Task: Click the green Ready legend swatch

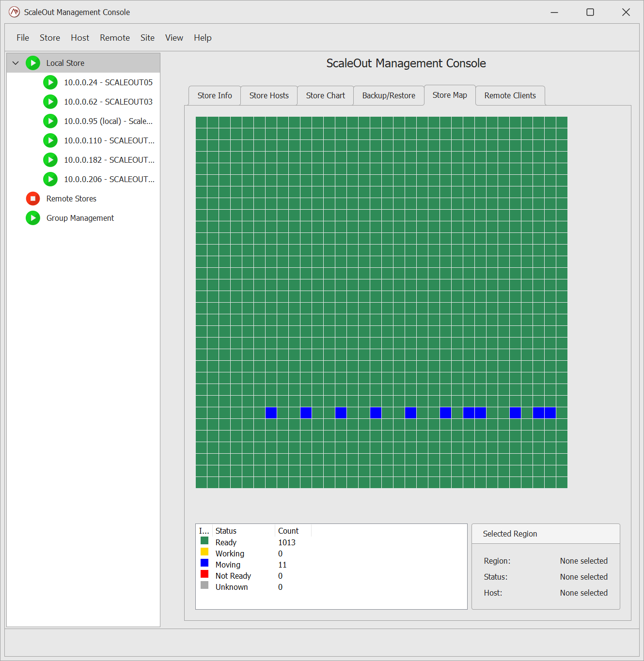Action: pos(204,541)
